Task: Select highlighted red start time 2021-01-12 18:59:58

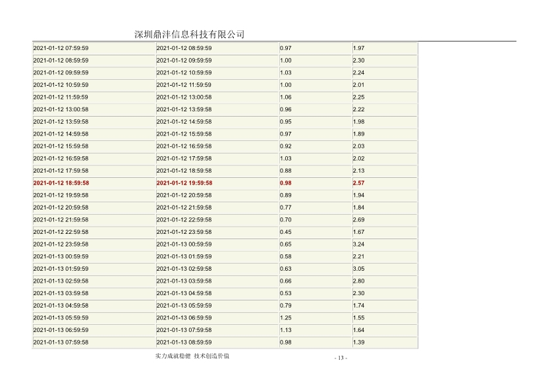Action: pos(61,183)
